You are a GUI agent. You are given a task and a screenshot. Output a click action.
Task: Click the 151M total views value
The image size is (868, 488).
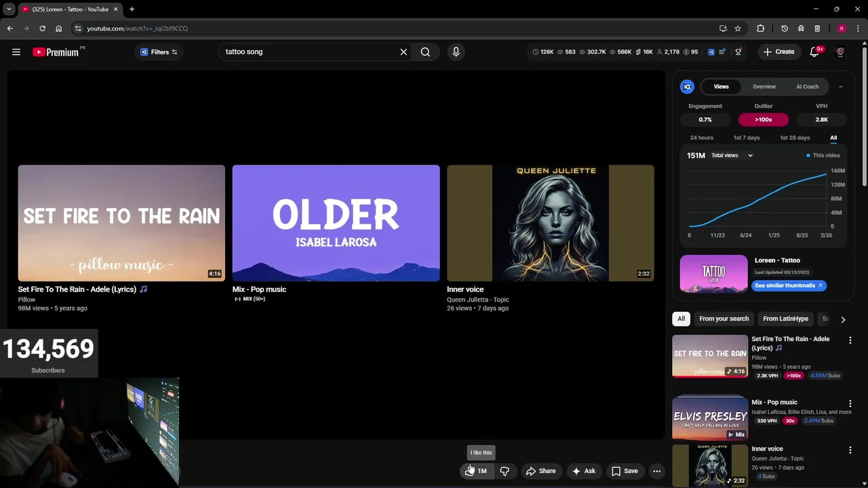pos(696,155)
